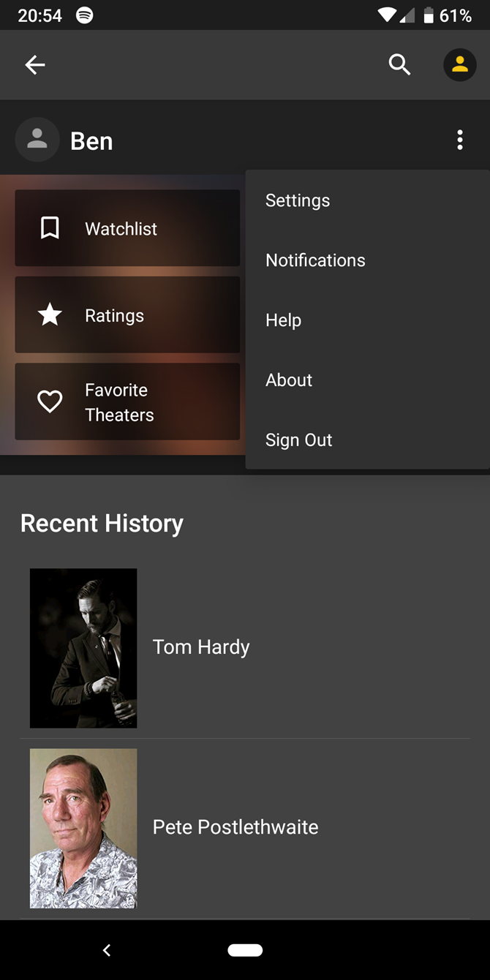Select the bookmark icon on Watchlist
Screen dimensions: 490x980
coord(49,227)
